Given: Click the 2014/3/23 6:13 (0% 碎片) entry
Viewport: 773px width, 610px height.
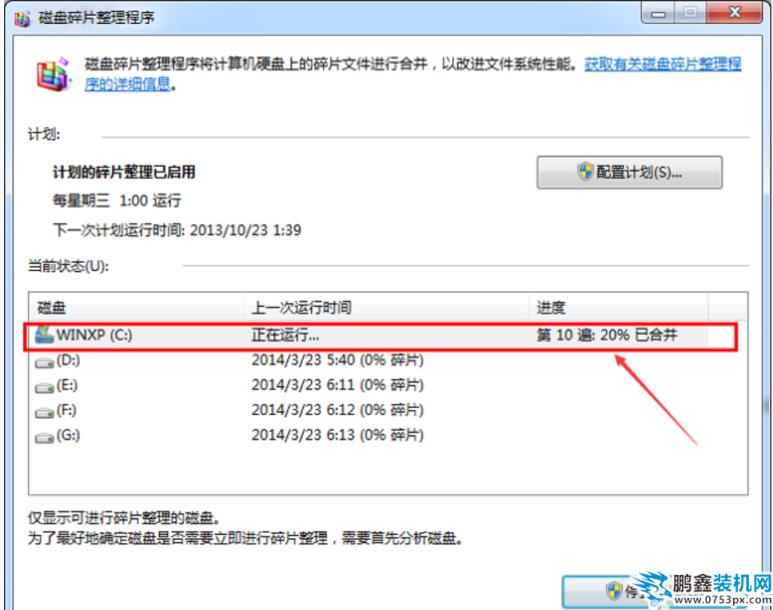Looking at the screenshot, I should click(337, 435).
